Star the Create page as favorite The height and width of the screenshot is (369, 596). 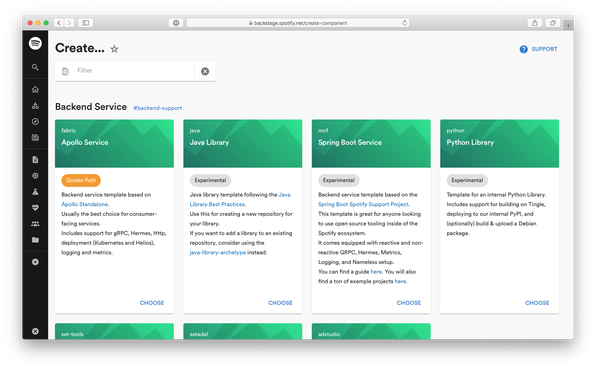click(114, 49)
